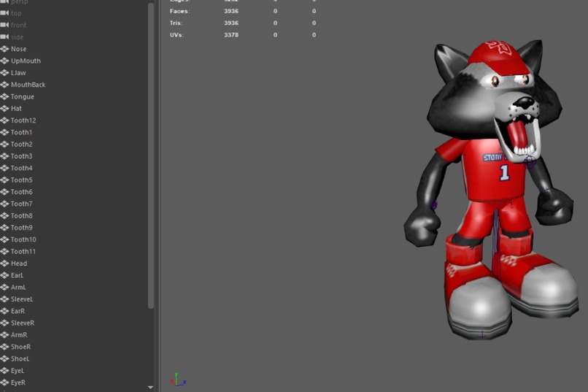Select the Tooth5 mesh row

pos(21,180)
